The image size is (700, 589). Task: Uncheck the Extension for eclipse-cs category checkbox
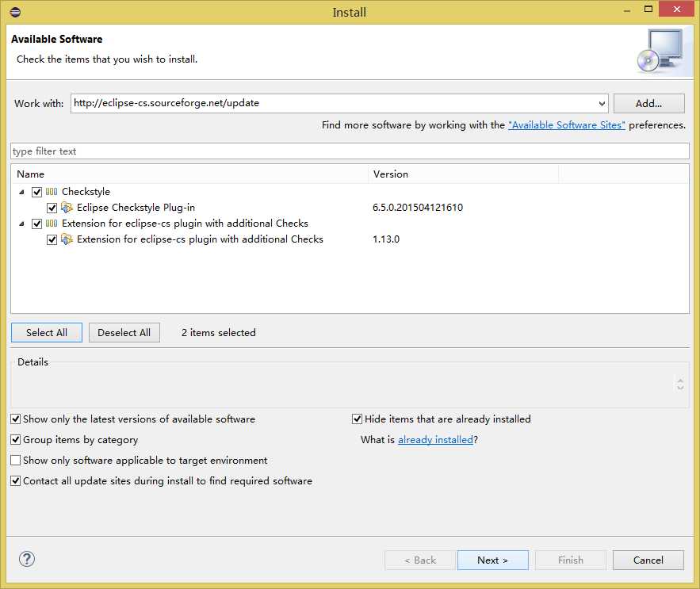[x=36, y=224]
